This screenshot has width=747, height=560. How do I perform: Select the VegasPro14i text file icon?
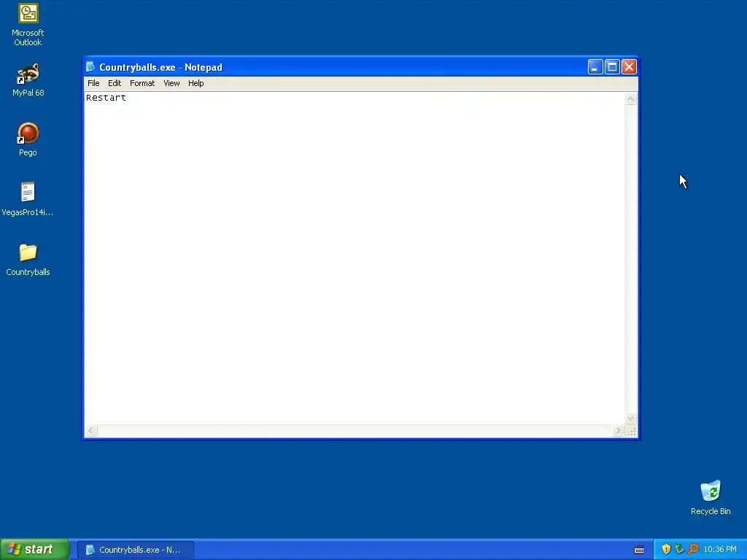(x=28, y=199)
